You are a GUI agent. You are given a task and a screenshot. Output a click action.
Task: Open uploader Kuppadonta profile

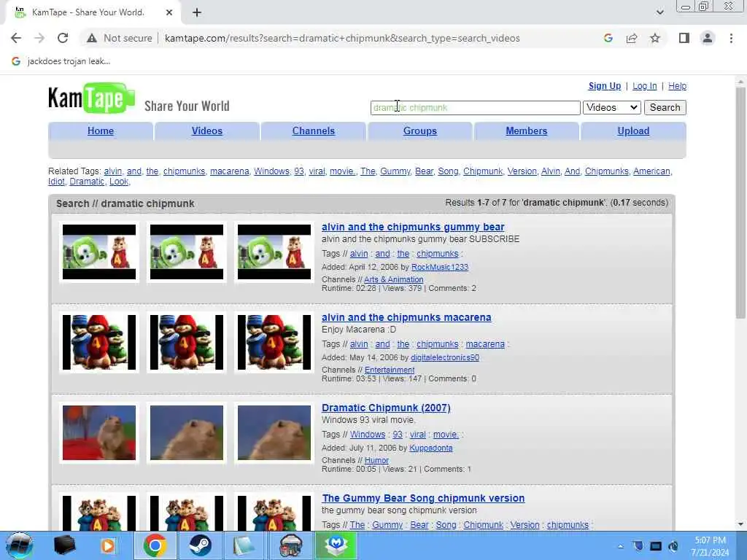click(430, 448)
